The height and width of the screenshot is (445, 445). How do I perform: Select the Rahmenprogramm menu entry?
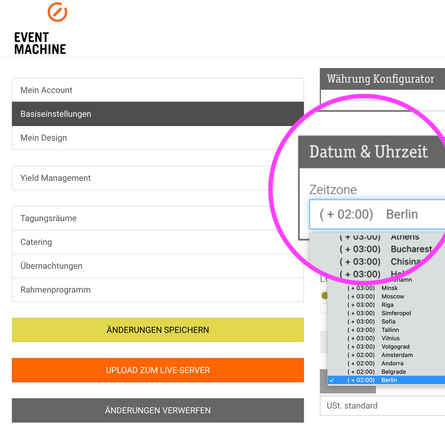[158, 290]
